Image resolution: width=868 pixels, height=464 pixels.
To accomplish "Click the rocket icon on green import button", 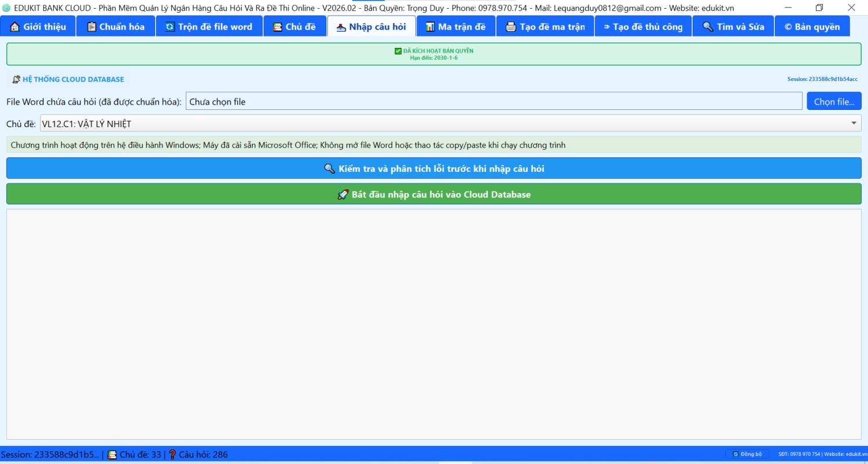I will click(x=343, y=194).
